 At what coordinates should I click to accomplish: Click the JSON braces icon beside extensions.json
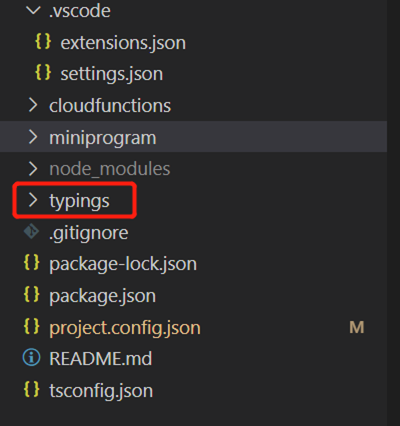pos(43,42)
